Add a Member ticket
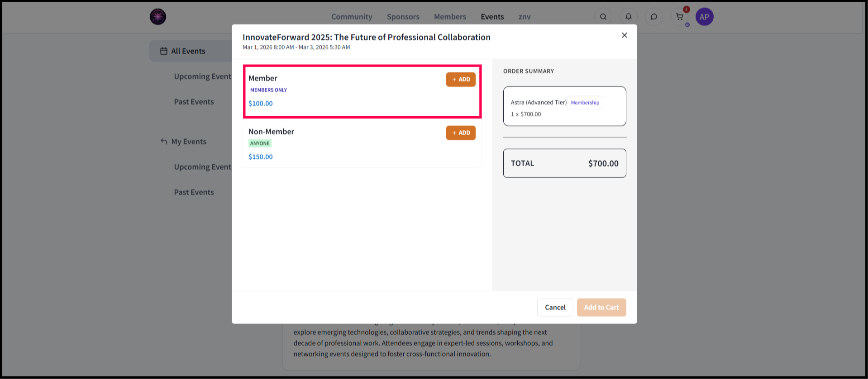This screenshot has width=868, height=379. tap(460, 80)
